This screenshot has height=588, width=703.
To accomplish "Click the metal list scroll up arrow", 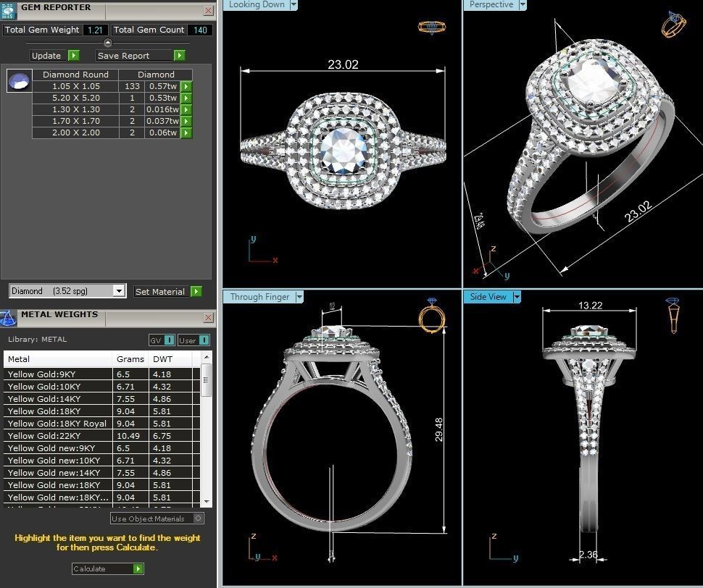I will coord(207,357).
